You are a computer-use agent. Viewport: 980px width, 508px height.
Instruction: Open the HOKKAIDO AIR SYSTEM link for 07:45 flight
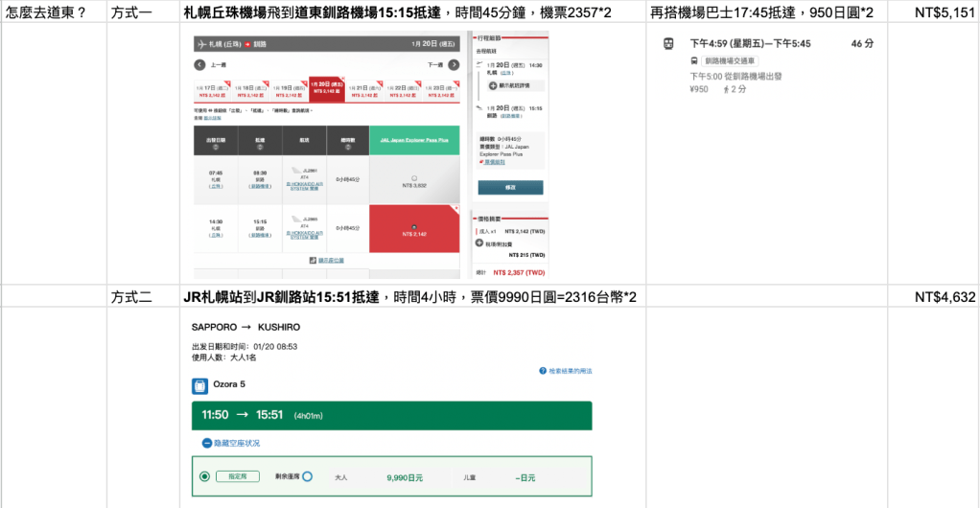[307, 187]
